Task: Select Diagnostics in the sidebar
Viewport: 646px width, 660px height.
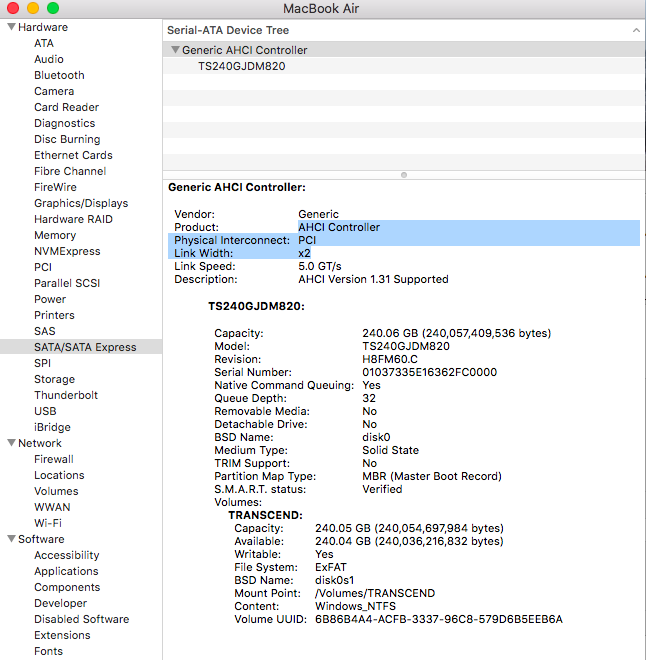Action: click(64, 123)
